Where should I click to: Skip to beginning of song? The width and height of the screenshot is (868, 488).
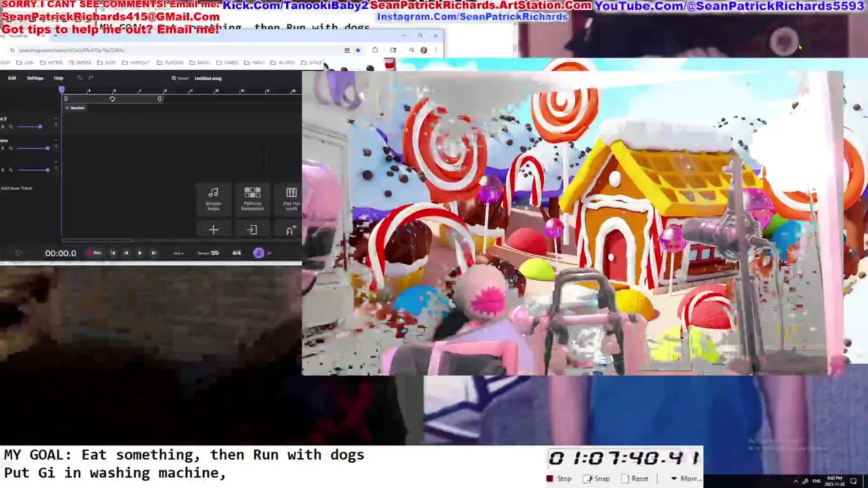pos(113,253)
